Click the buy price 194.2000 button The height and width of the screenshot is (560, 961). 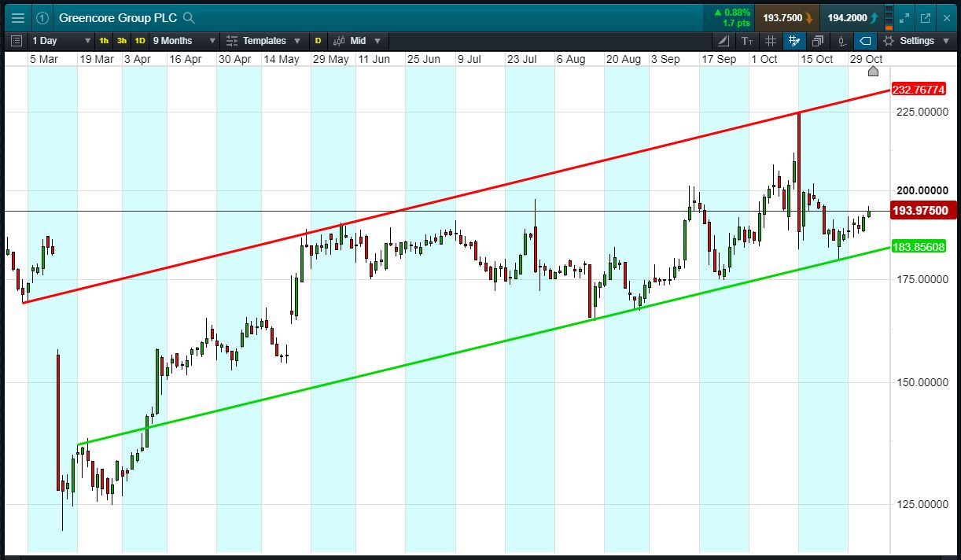(x=852, y=17)
